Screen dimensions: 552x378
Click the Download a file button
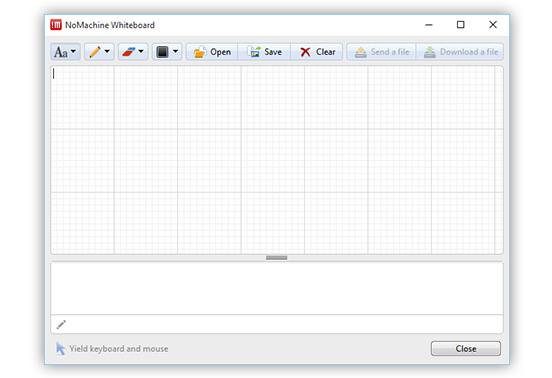[460, 52]
